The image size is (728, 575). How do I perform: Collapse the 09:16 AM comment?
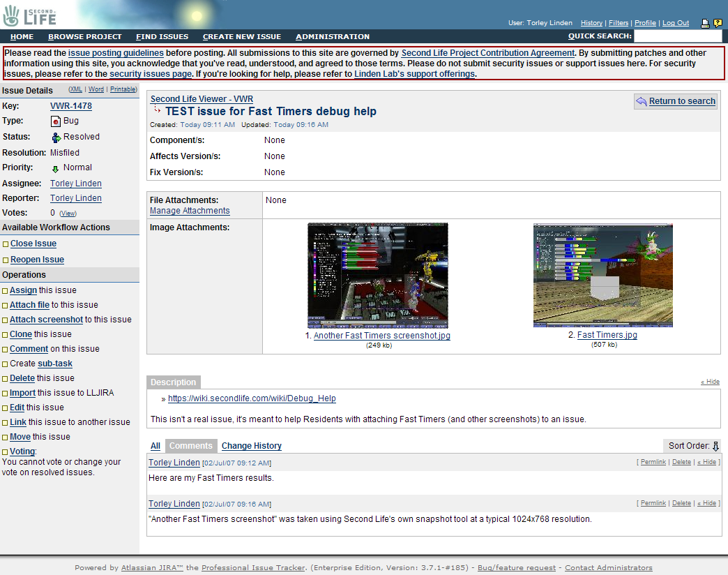[x=708, y=503]
